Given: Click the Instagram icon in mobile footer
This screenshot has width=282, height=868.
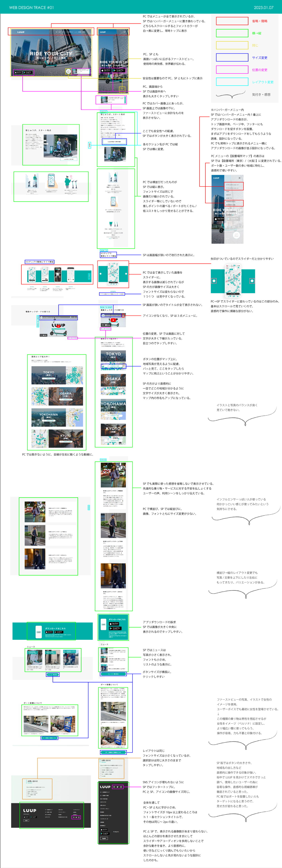Looking at the screenshot, I should 114,787.
